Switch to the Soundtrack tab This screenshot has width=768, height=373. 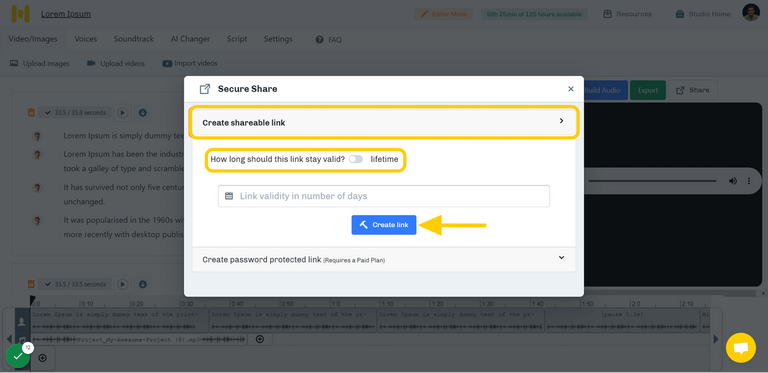coord(134,39)
